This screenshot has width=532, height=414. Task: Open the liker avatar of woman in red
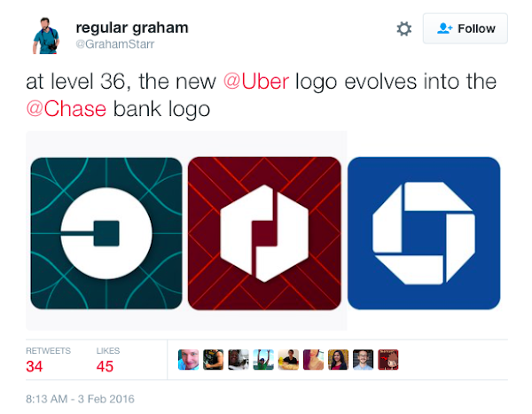click(338, 360)
